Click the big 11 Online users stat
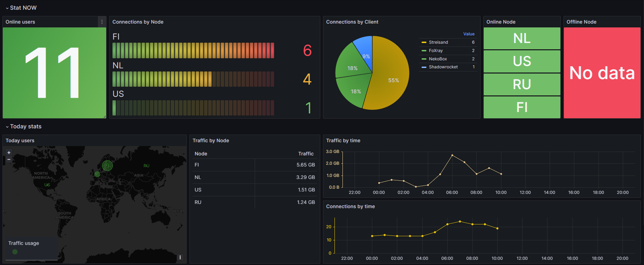The height and width of the screenshot is (265, 644). tap(54, 73)
